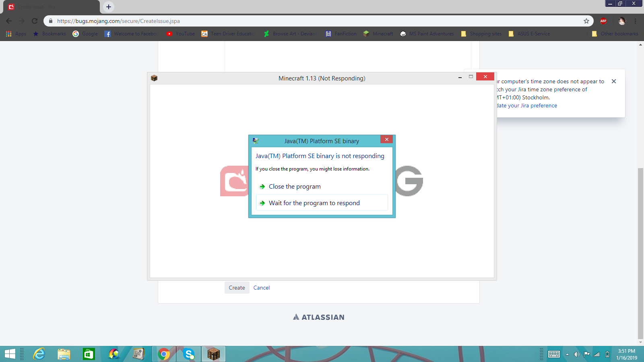Switch to Skype on taskbar
This screenshot has width=644, height=362.
pos(189,354)
